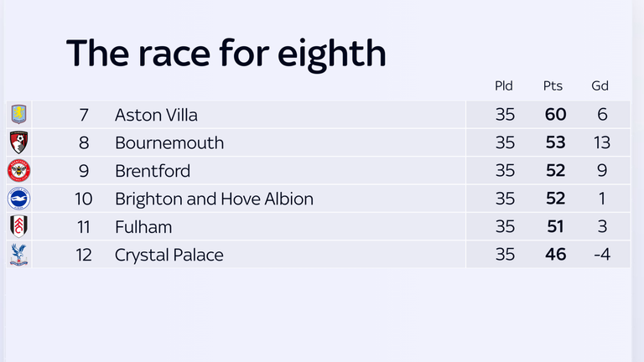This screenshot has height=362, width=644.
Task: Click the Fulham team name
Action: point(143,227)
